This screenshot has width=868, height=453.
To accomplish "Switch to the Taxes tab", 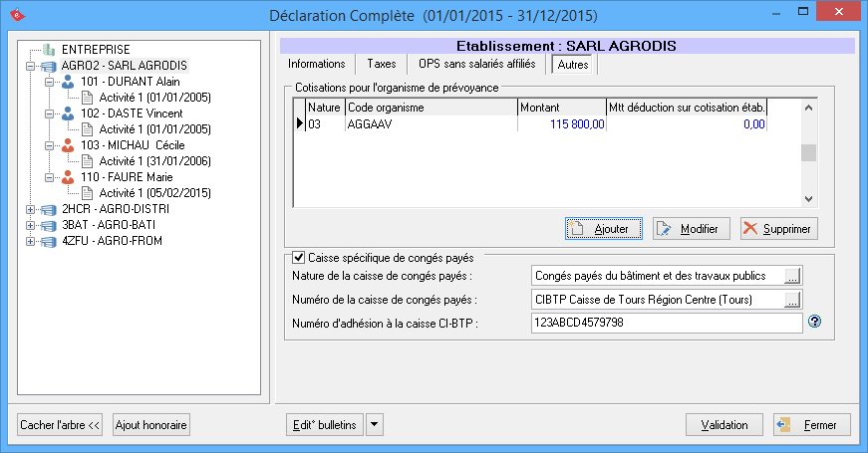I will [x=381, y=64].
